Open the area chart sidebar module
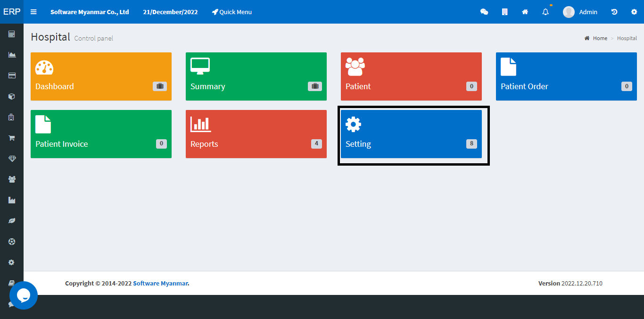 (x=12, y=55)
